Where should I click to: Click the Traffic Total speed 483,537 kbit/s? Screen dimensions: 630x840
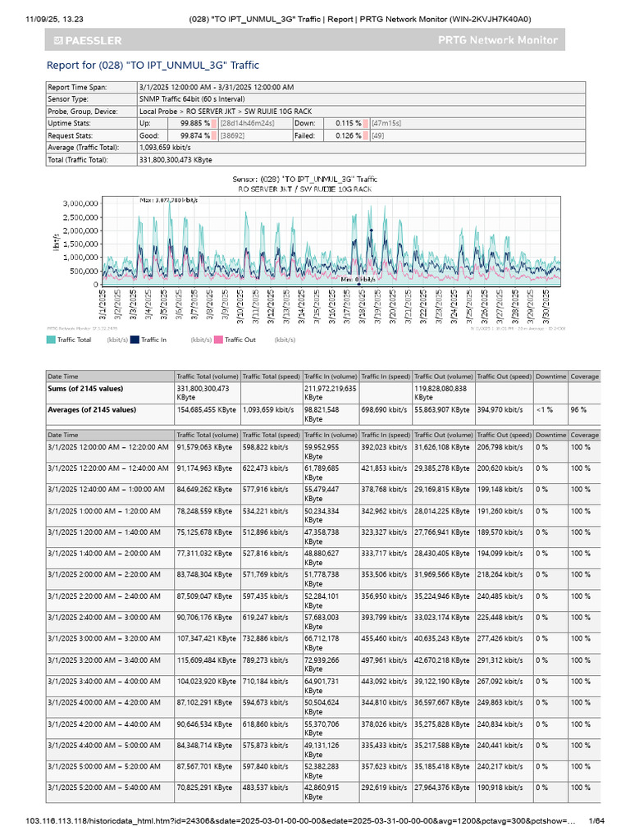pos(265,787)
